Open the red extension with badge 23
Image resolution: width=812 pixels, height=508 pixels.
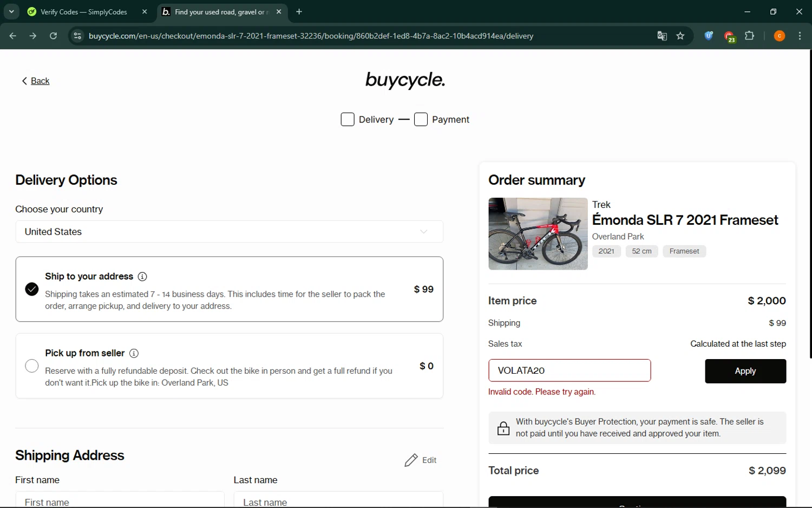(729, 36)
